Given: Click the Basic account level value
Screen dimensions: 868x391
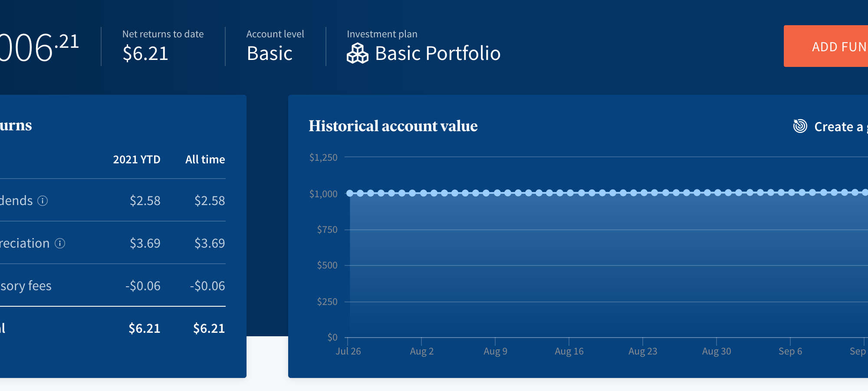Looking at the screenshot, I should (270, 53).
